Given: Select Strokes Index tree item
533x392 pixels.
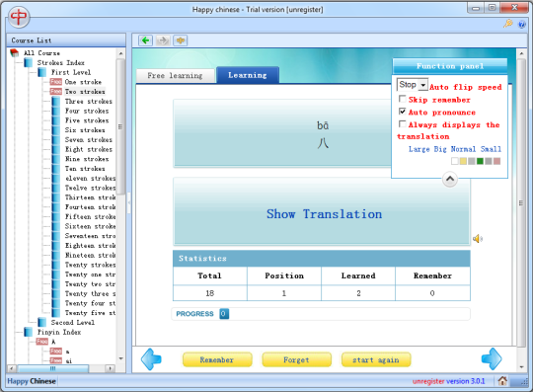Looking at the screenshot, I should [61, 62].
